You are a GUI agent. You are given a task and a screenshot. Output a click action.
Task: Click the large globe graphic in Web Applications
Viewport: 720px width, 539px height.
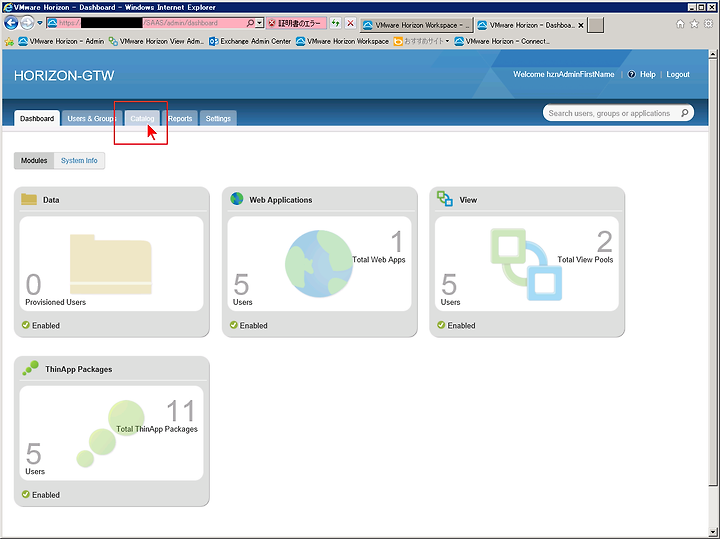[319, 264]
